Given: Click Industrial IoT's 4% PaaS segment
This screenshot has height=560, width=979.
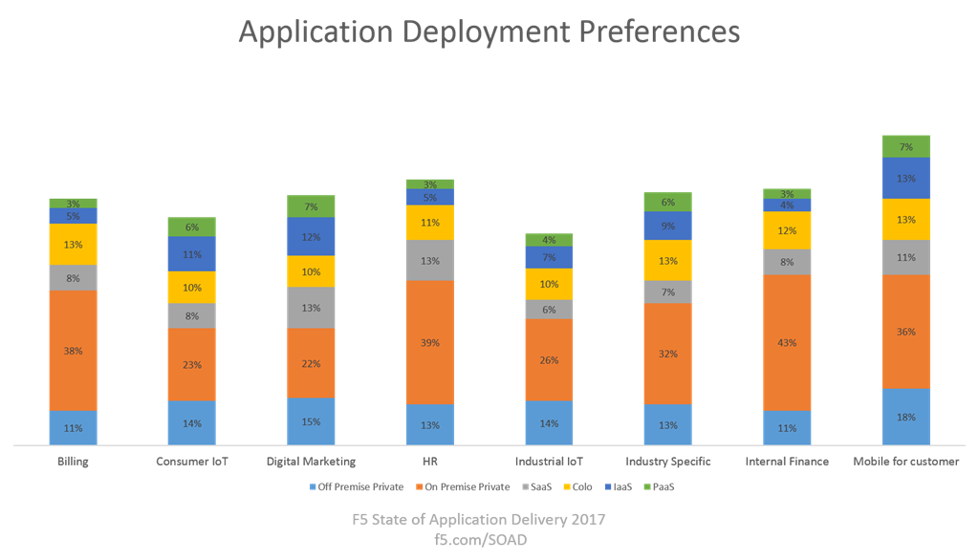Looking at the screenshot, I should [549, 240].
